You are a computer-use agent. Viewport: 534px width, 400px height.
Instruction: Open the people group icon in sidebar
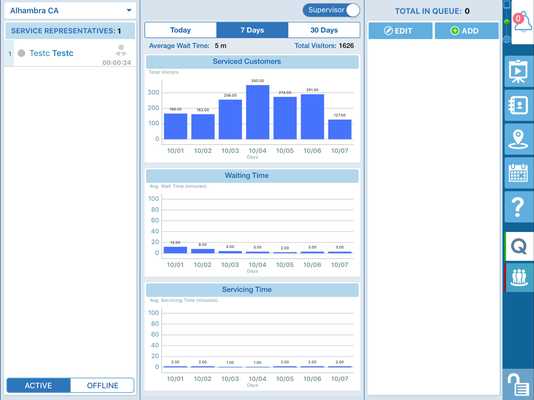pyautogui.click(x=520, y=277)
